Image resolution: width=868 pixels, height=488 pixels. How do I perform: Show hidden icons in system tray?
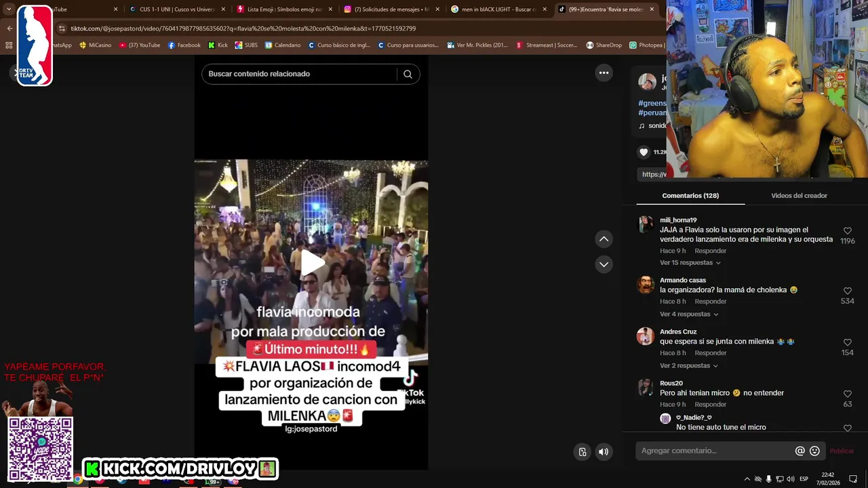coord(747,479)
